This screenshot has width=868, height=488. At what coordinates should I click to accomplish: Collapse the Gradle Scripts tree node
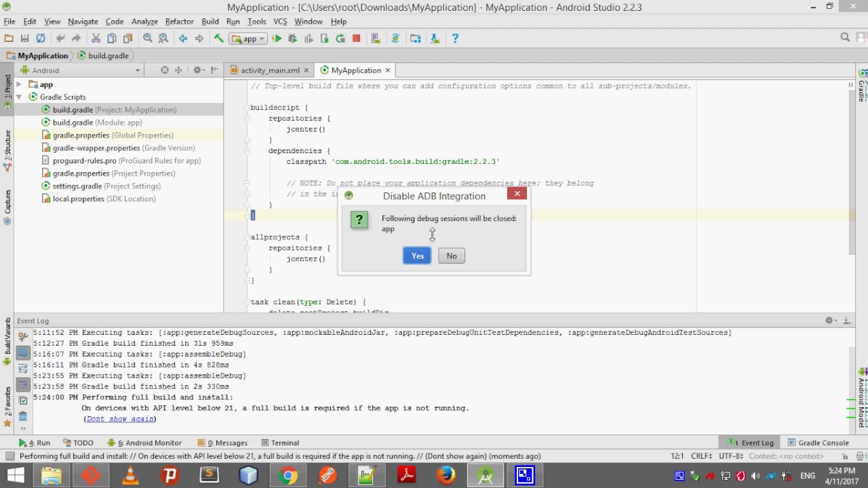[x=19, y=97]
